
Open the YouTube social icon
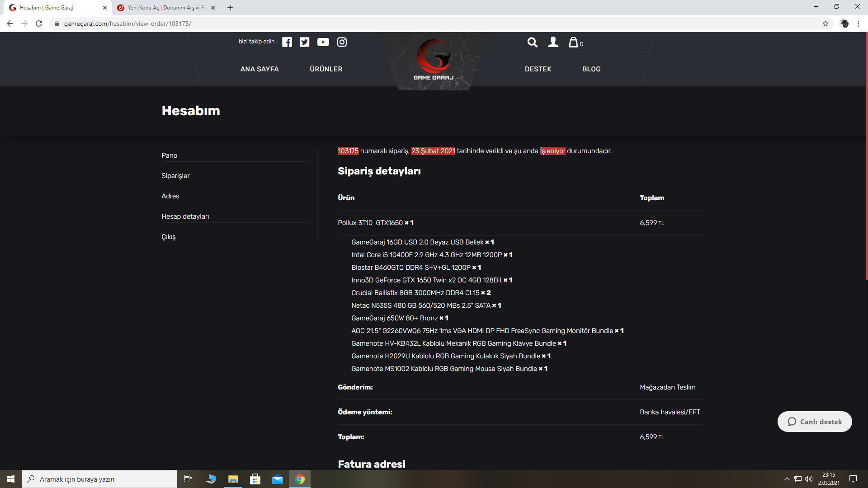pyautogui.click(x=323, y=42)
